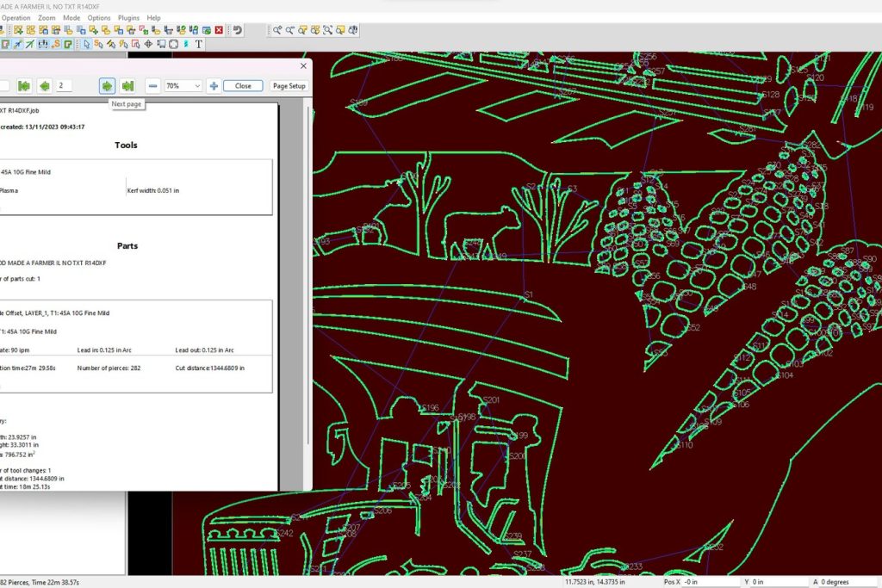The width and height of the screenshot is (882, 588).
Task: Zoom out preview with minus button
Action: [x=152, y=86]
